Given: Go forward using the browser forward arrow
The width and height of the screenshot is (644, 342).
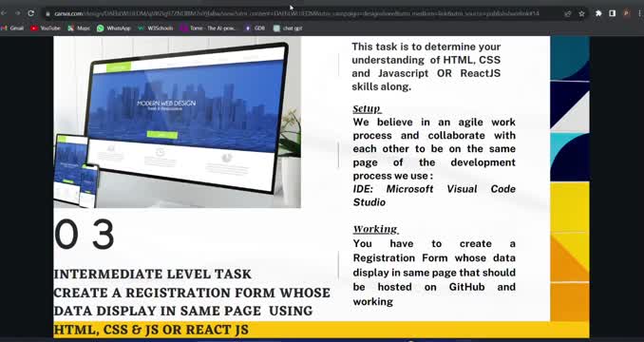Looking at the screenshot, I should pyautogui.click(x=17, y=13).
